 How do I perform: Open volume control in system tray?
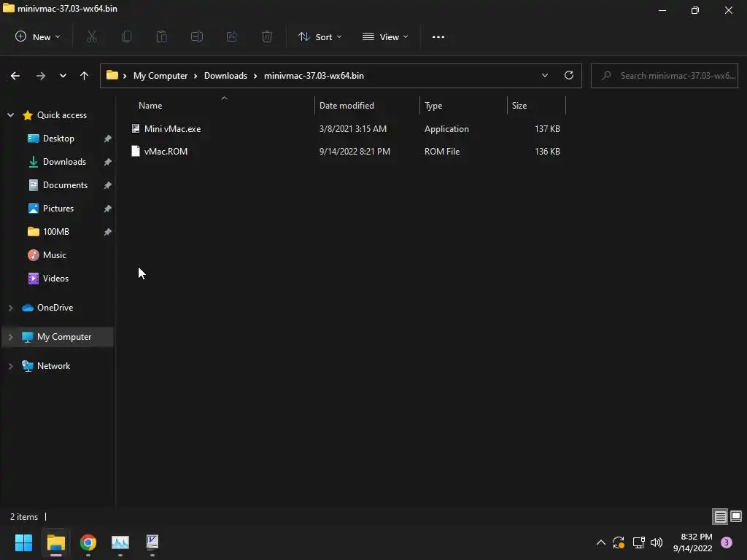[x=657, y=542]
